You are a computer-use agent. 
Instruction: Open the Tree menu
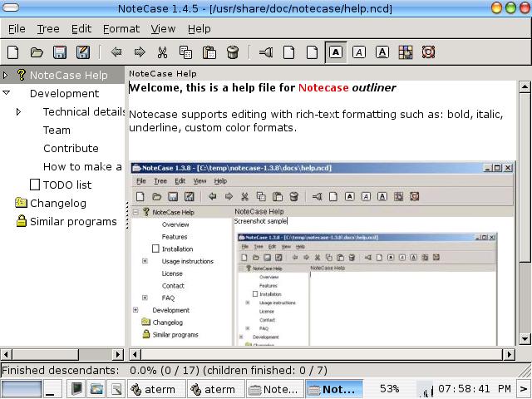48,29
